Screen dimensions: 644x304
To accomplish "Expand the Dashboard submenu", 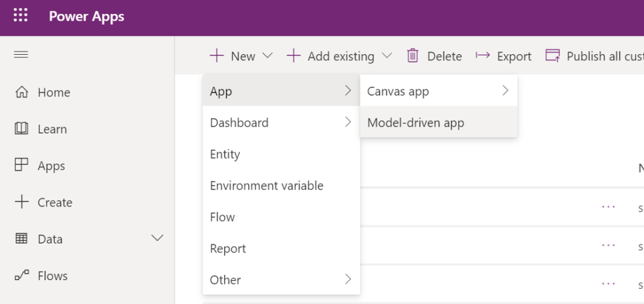I will click(x=280, y=123).
